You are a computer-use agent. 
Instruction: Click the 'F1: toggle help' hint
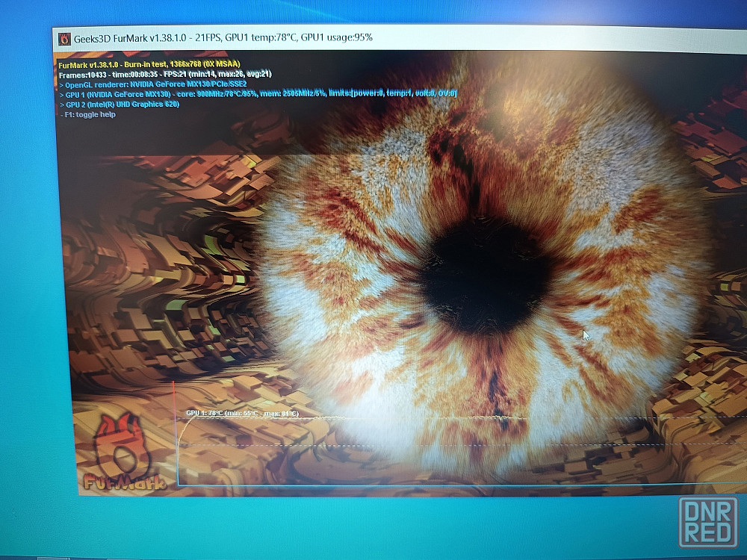point(88,115)
